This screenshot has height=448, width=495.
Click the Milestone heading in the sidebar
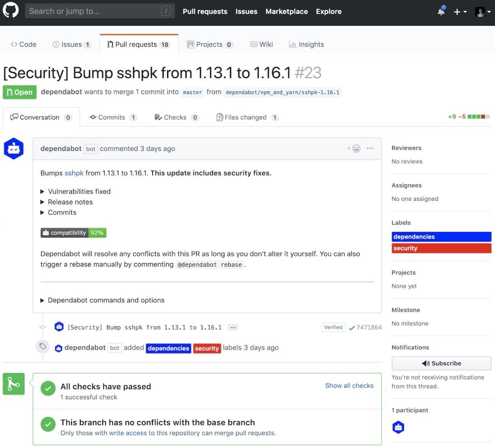(x=406, y=310)
